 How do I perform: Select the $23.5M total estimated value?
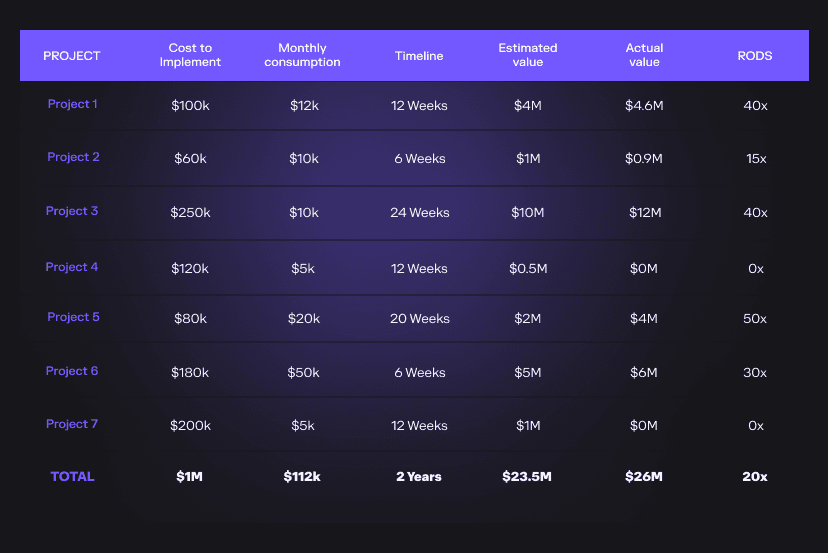point(527,477)
